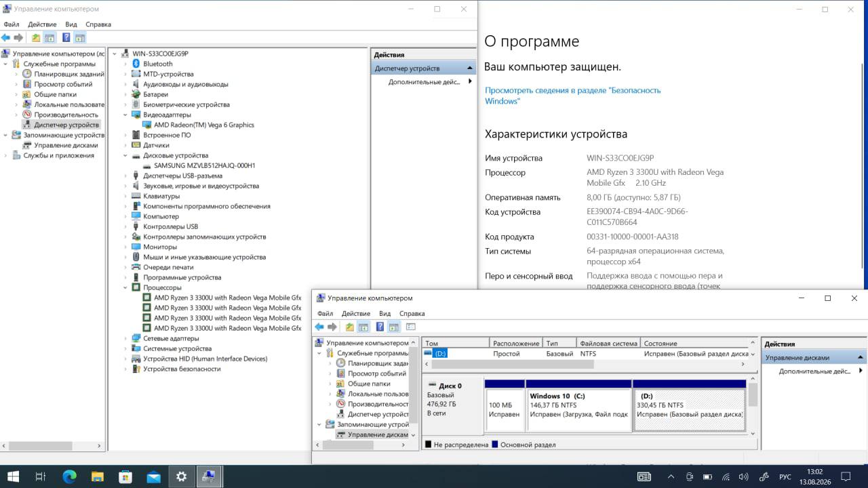868x488 pixels.
Task: Select the Батареи battery icon
Action: coord(136,94)
